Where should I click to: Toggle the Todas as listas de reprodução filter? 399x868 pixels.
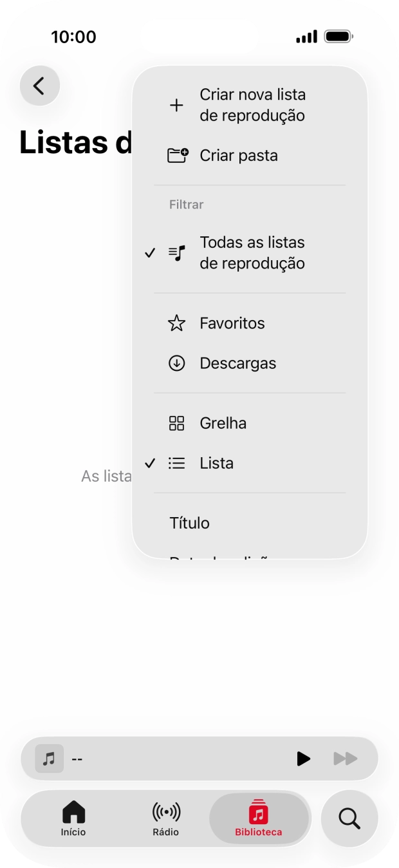coord(251,252)
